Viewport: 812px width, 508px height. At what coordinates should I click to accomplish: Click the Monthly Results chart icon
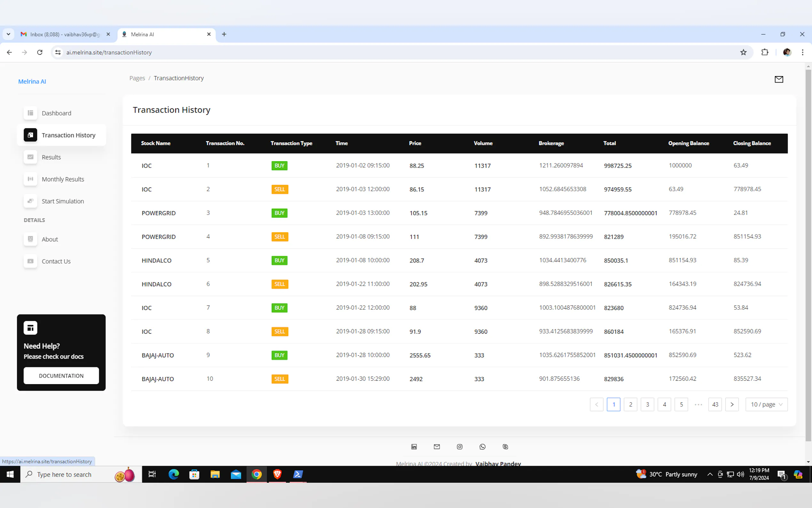click(x=30, y=179)
